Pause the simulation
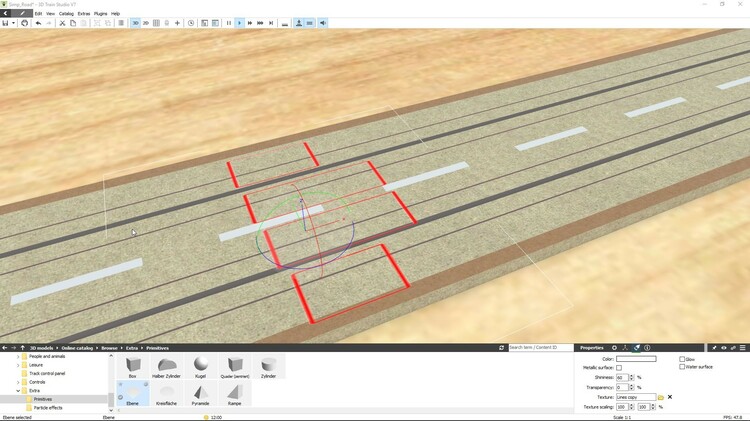Image resolution: width=750 pixels, height=421 pixels. 229,23
